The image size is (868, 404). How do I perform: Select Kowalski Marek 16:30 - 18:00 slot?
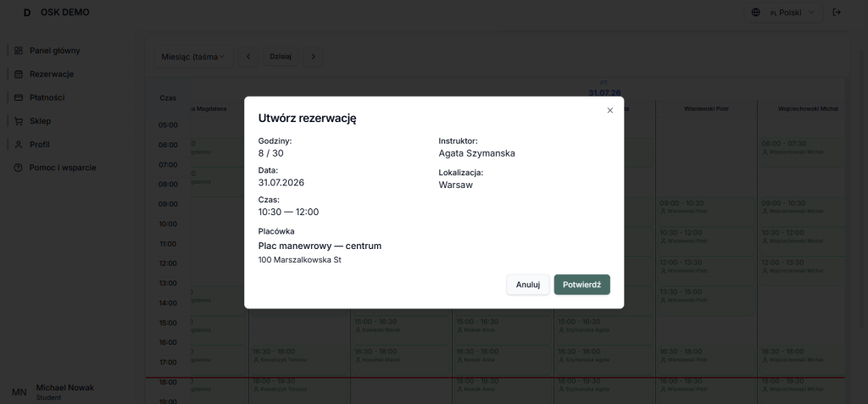[x=401, y=360]
